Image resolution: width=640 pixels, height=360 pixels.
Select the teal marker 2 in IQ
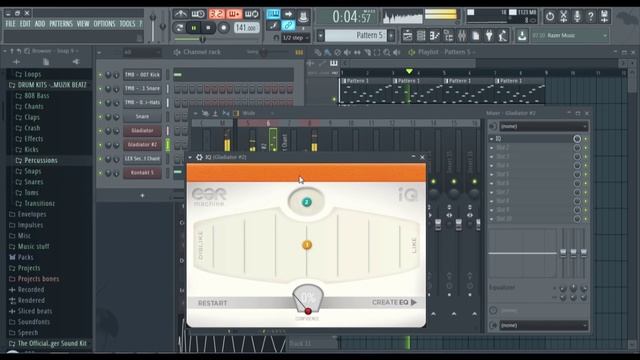coord(307,202)
